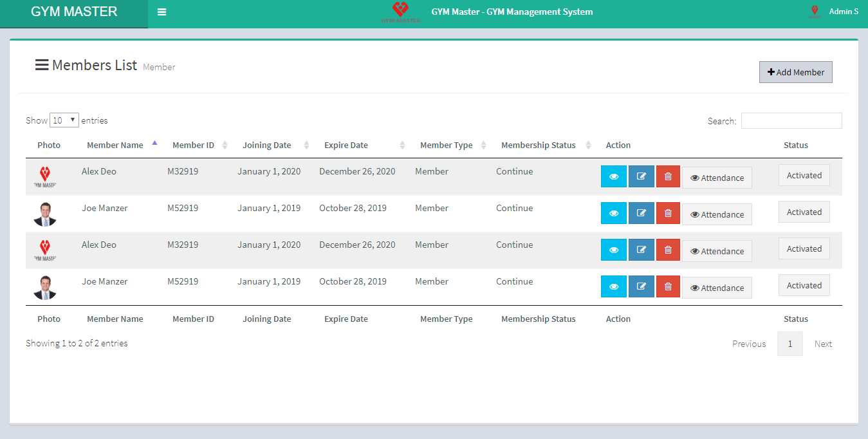Toggle the Activated status in the second row
The width and height of the screenshot is (868, 439).
pyautogui.click(x=804, y=212)
